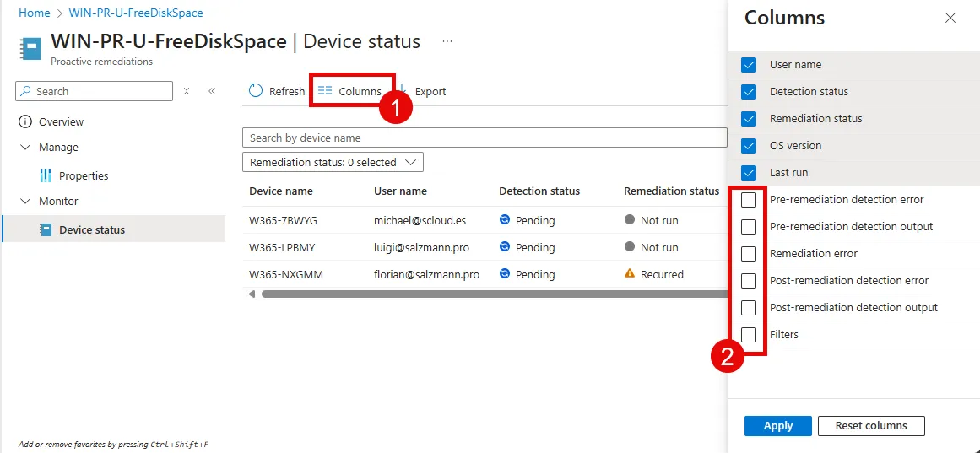
Task: Sort by Remediation status column header
Action: tap(671, 191)
